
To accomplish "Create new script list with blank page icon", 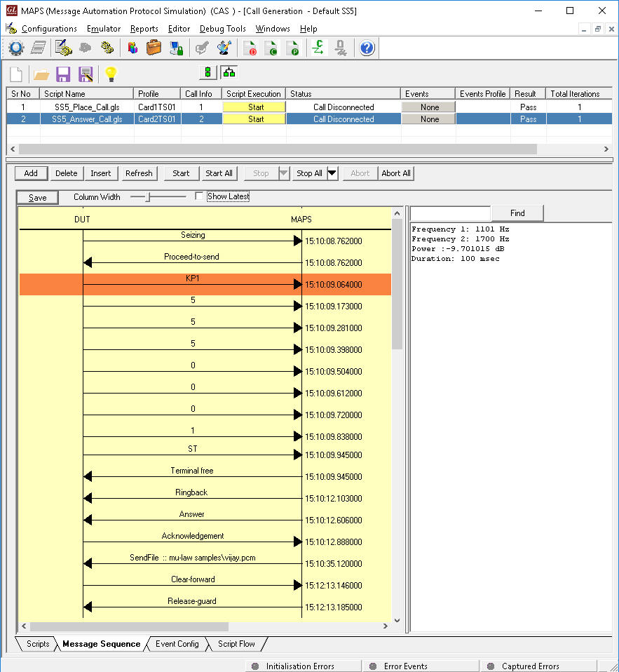I will tap(16, 74).
